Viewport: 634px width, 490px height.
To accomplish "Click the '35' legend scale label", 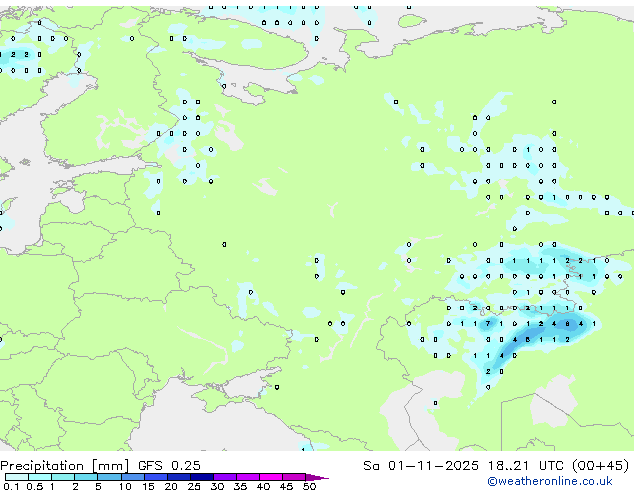I will click(240, 486).
